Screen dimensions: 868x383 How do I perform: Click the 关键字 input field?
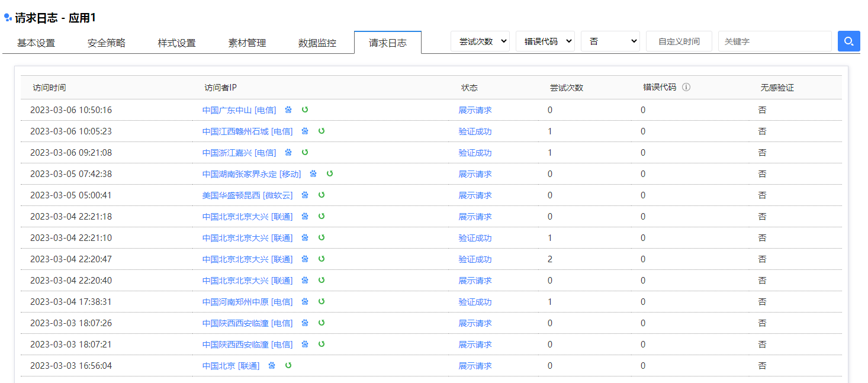pyautogui.click(x=774, y=41)
